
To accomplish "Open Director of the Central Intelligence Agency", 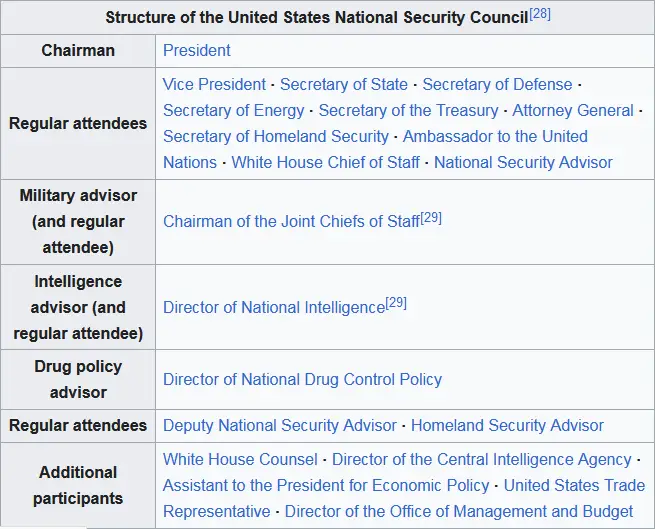I will click(x=482, y=460).
